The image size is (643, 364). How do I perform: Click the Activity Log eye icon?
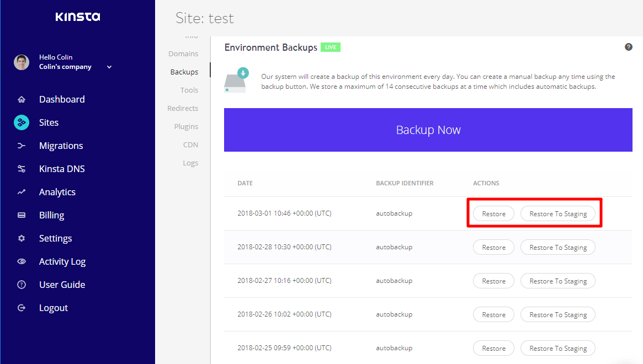[x=22, y=262]
